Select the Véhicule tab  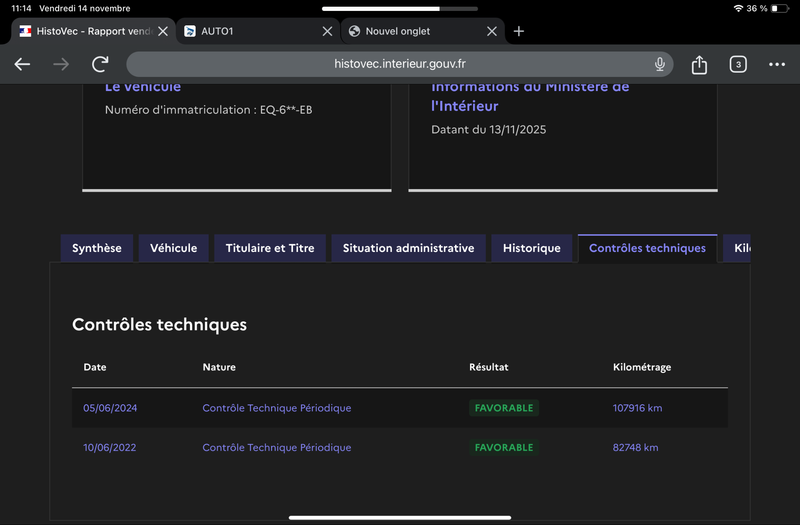pos(174,248)
